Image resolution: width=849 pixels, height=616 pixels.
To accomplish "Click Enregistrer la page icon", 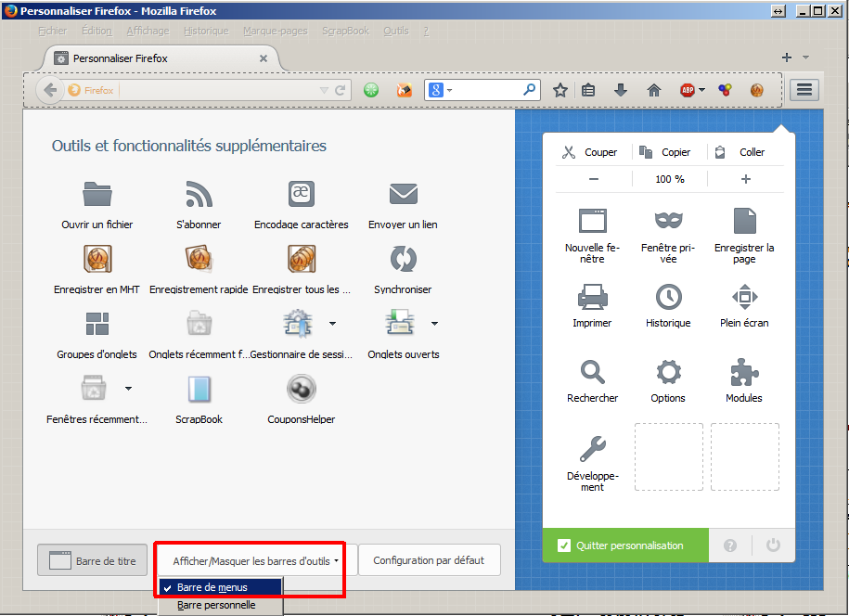I will click(744, 221).
